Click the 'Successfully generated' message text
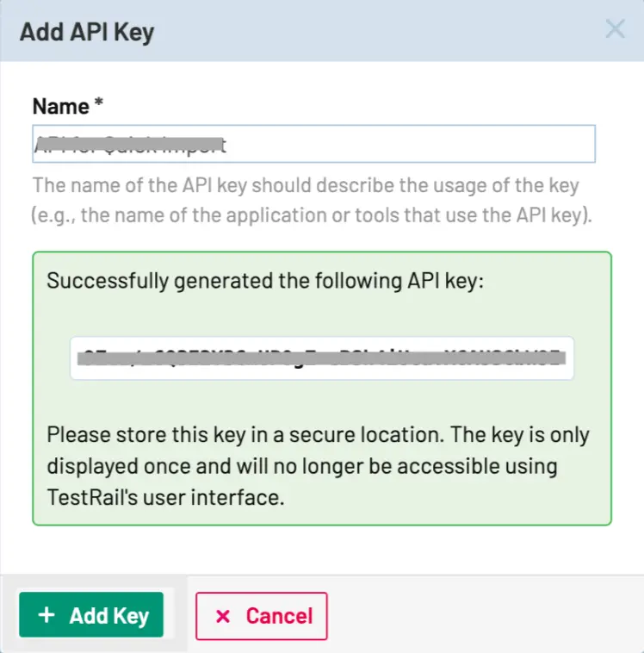This screenshot has width=644, height=653. 266,281
